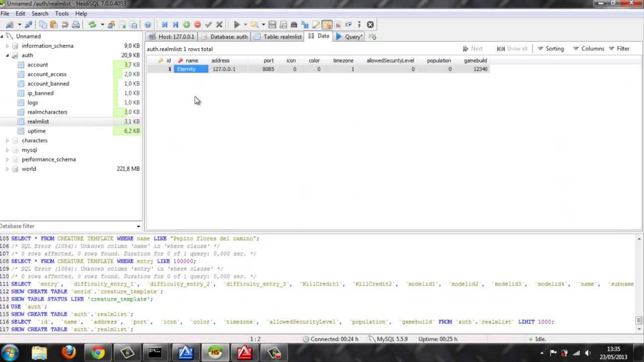Click the Undo toolbar icon
Image resolution: width=644 pixels, height=362 pixels.
[64, 24]
